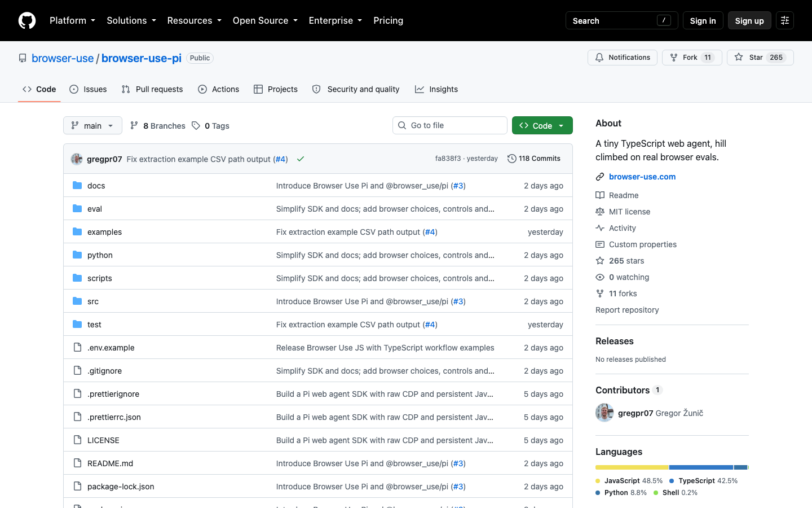This screenshot has width=812, height=508.
Task: Click the blue TypeScript language bar segment
Action: pos(701,467)
